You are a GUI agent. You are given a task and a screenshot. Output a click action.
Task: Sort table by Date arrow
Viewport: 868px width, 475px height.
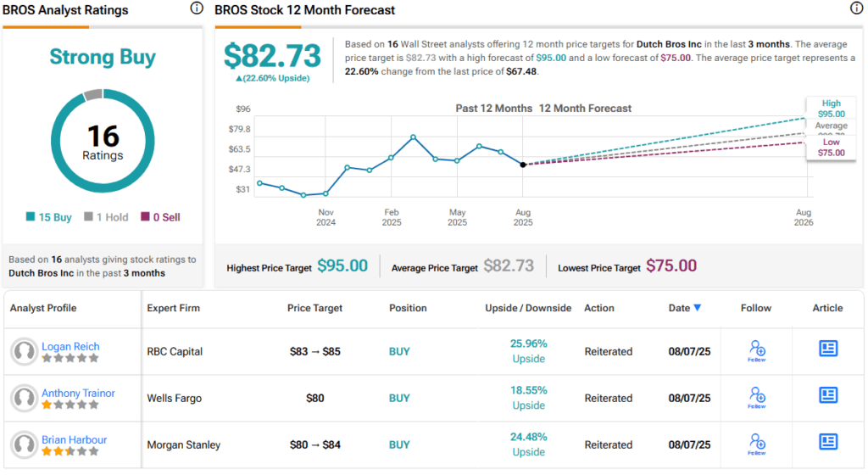(698, 308)
